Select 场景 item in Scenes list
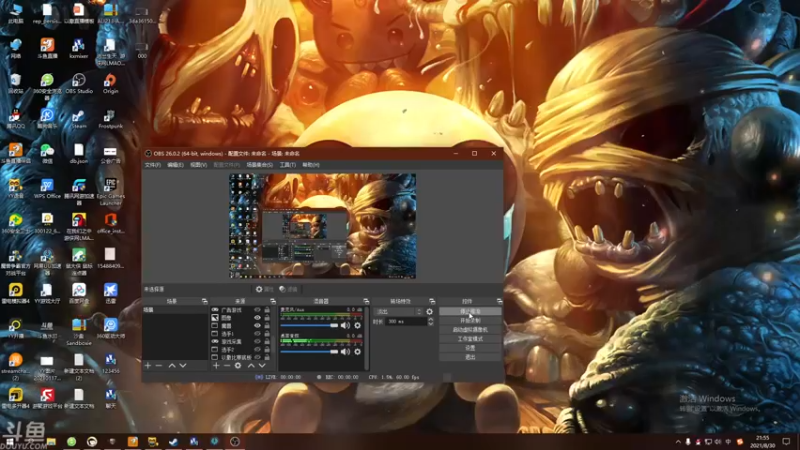The width and height of the screenshot is (800, 450). 175,310
